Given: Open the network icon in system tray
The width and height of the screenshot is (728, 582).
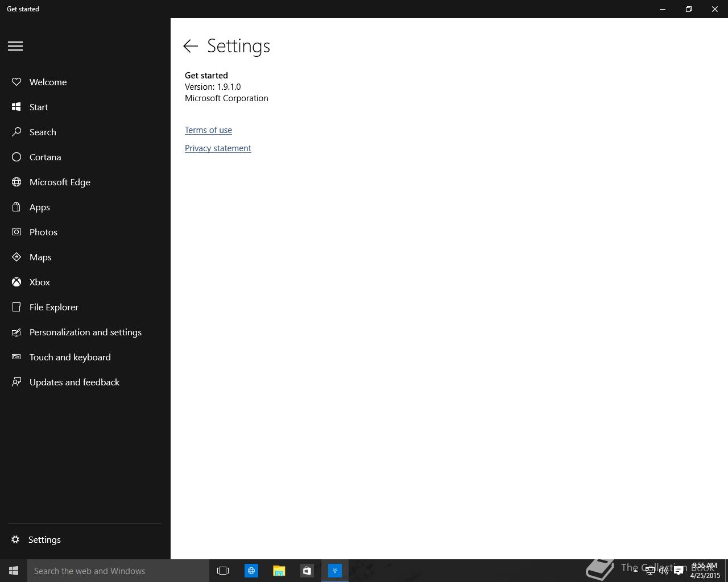Looking at the screenshot, I should click(650, 571).
